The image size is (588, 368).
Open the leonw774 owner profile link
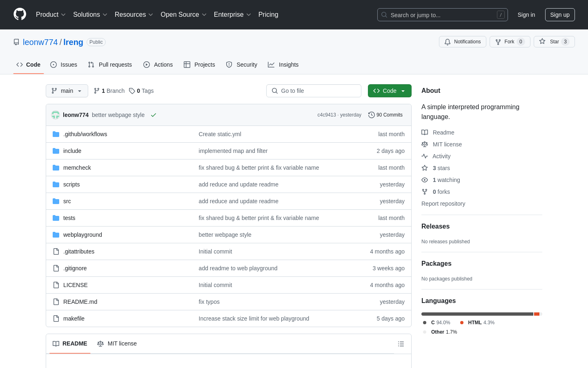(40, 42)
